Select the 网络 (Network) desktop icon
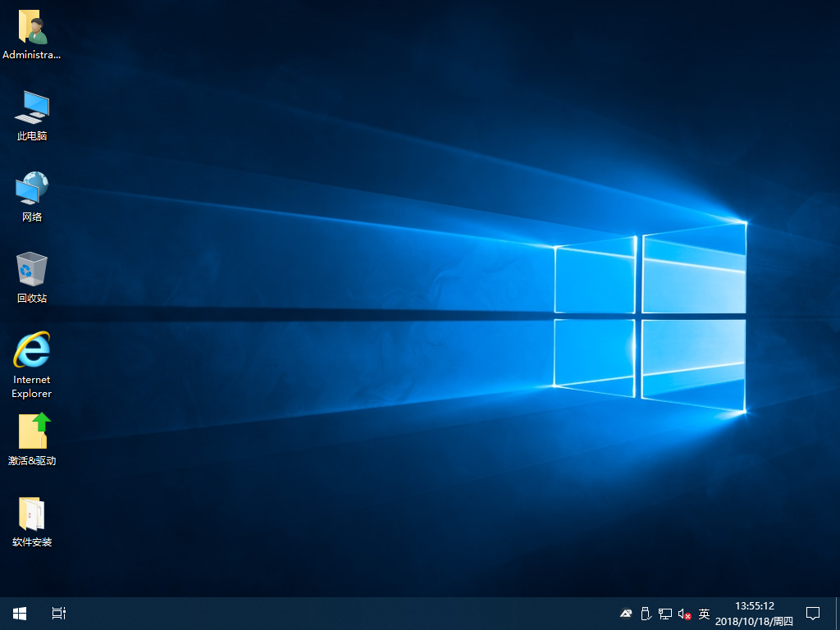Image resolution: width=840 pixels, height=630 pixels. click(x=32, y=189)
